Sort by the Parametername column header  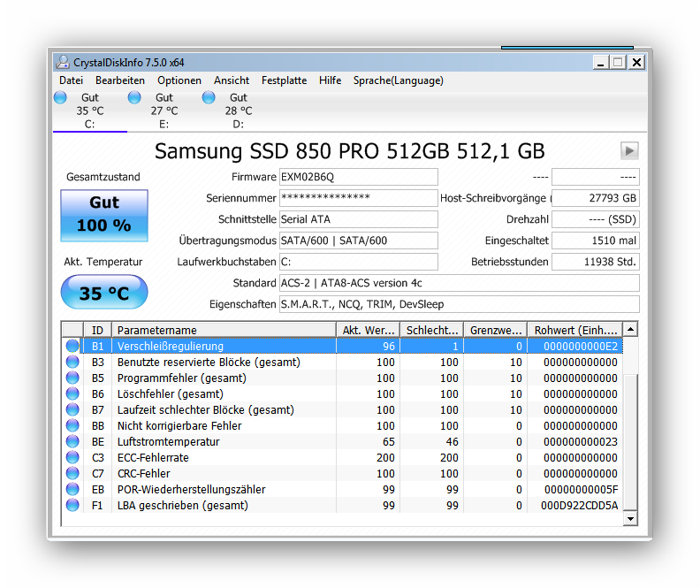[x=224, y=330]
